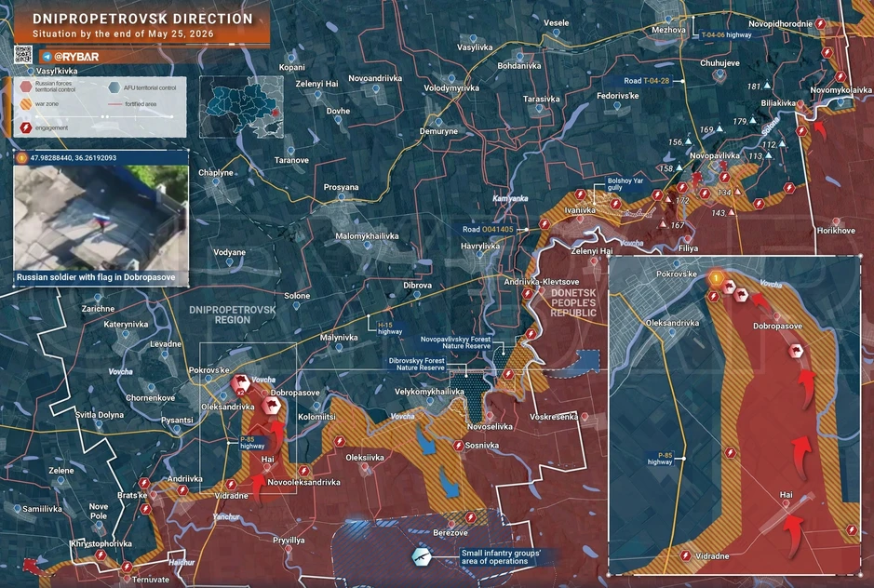Click the 'Situation by the end of May 25, 2026' subtitle
The height and width of the screenshot is (588, 874).
[123, 34]
